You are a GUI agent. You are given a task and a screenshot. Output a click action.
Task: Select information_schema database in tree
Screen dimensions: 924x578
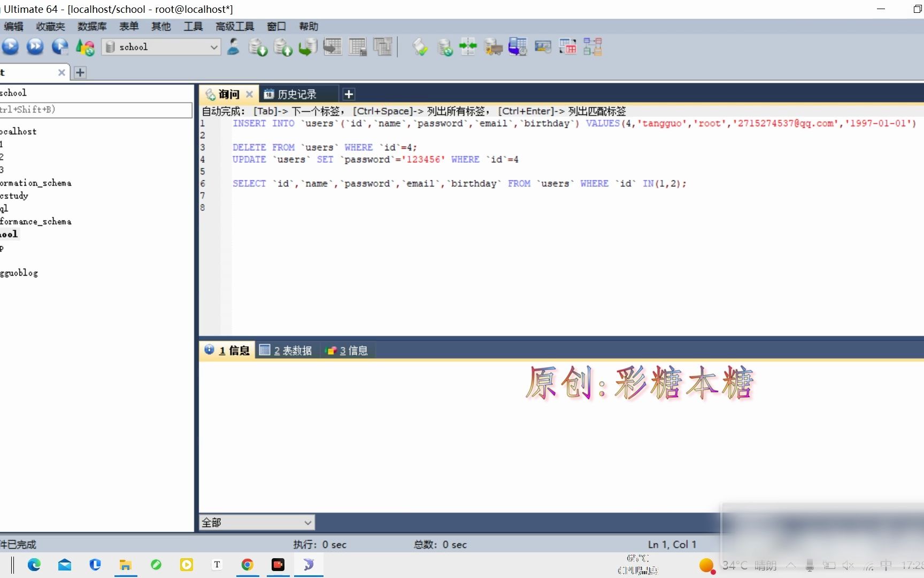[35, 182]
